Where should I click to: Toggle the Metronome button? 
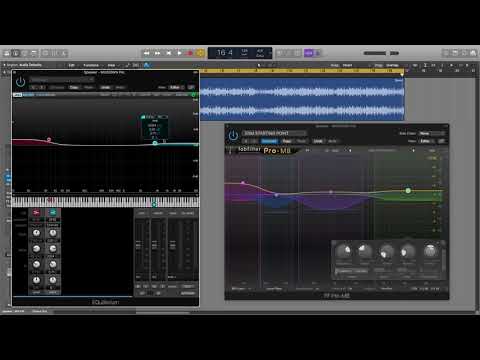click(x=317, y=53)
